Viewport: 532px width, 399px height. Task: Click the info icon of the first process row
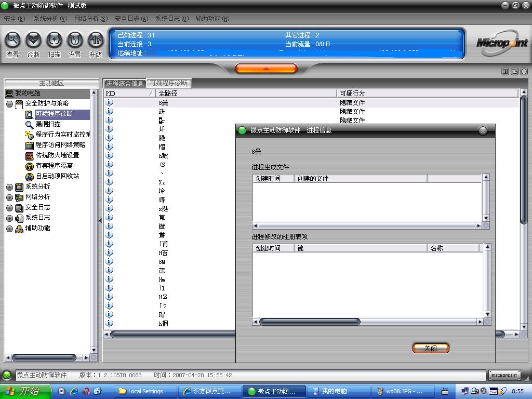tap(109, 102)
